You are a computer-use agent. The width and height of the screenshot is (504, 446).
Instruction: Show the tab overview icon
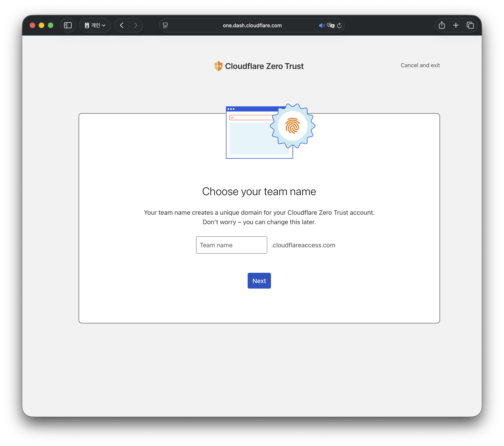point(470,25)
